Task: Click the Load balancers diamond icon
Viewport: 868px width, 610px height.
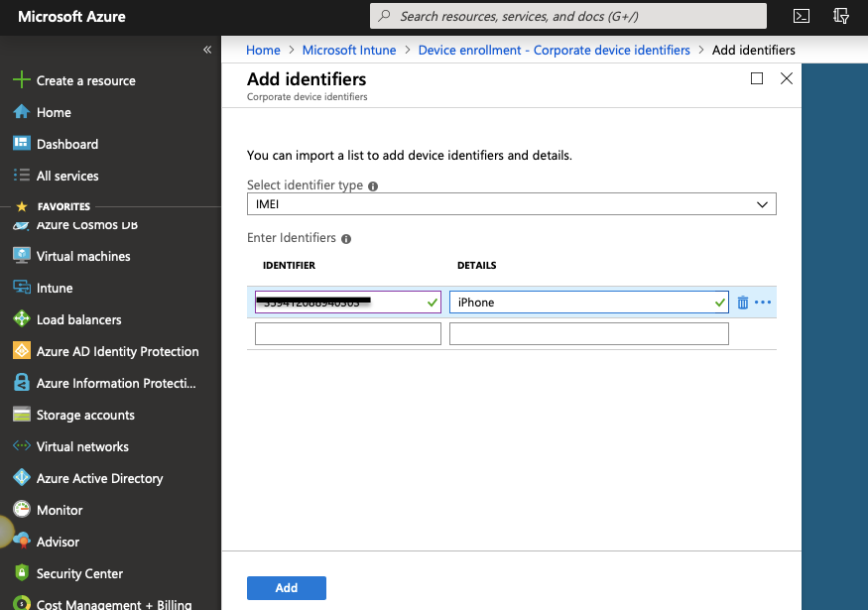Action: 22,318
